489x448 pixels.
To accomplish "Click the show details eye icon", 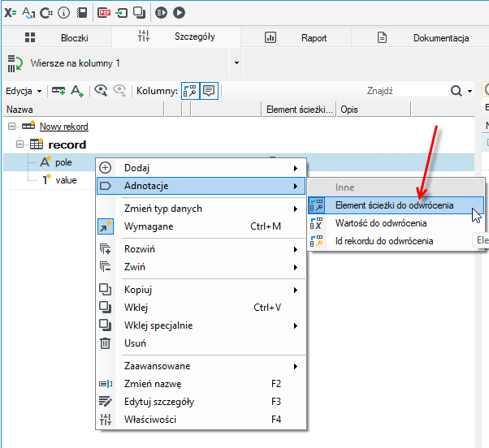I will 101,91.
